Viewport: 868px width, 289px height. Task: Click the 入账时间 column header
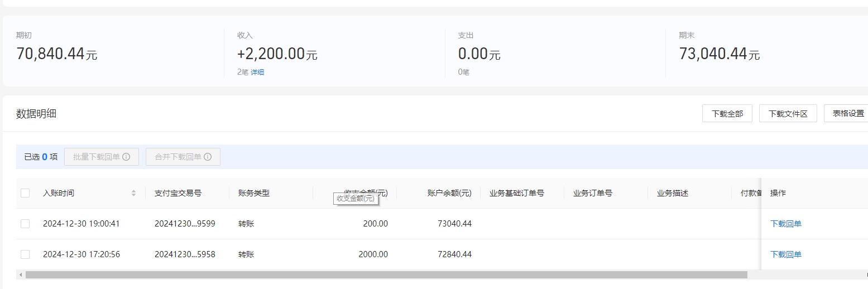point(59,193)
